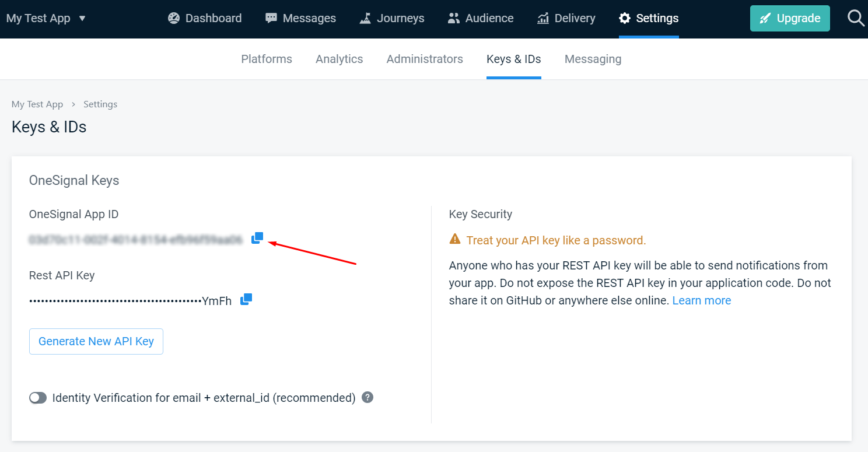Click the OneSignal Keys heading

coord(74,180)
